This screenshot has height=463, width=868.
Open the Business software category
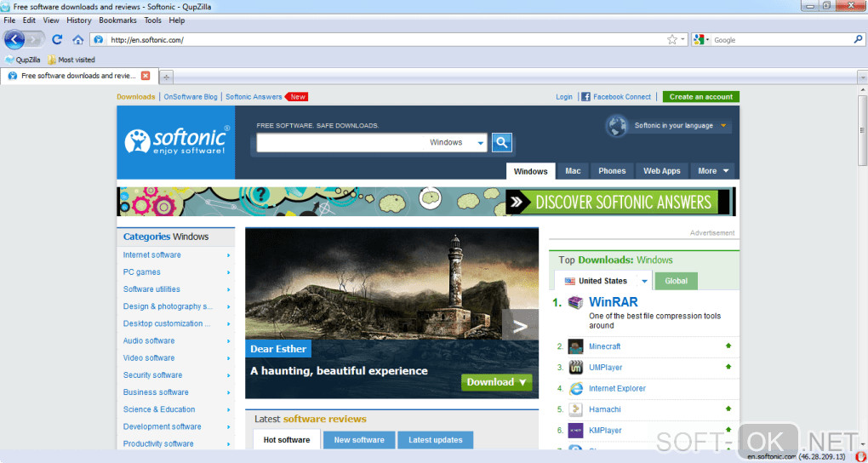click(x=156, y=392)
